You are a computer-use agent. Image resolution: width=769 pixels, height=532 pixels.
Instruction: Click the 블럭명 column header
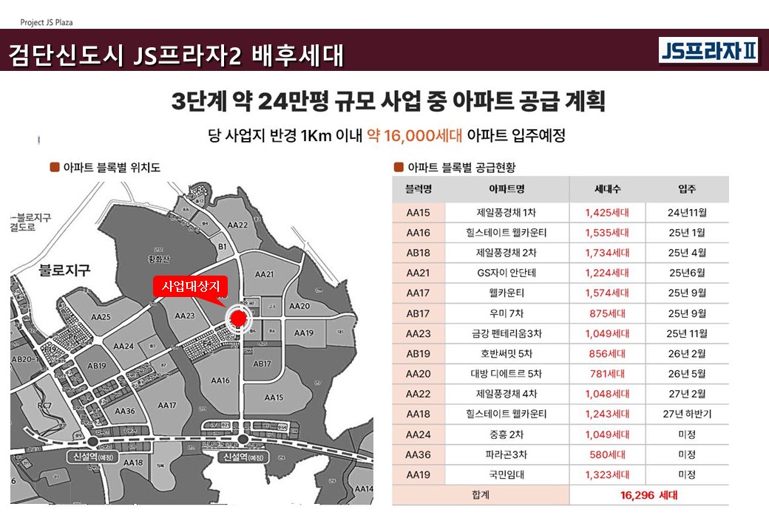coord(419,189)
